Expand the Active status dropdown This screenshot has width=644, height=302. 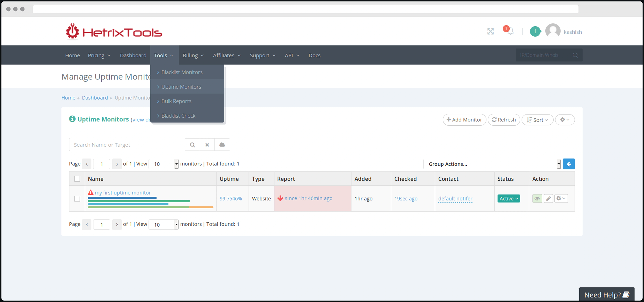[508, 199]
